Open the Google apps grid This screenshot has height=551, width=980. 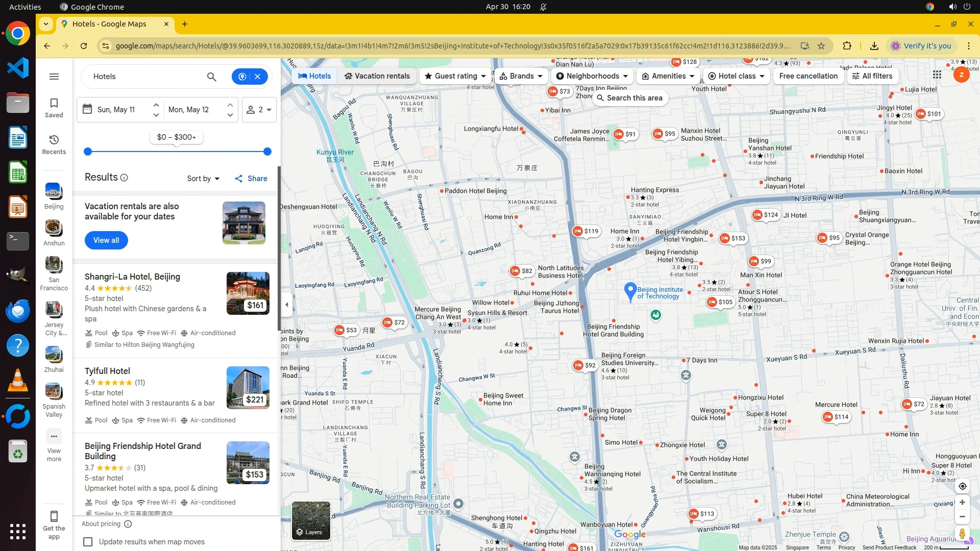coord(937,75)
